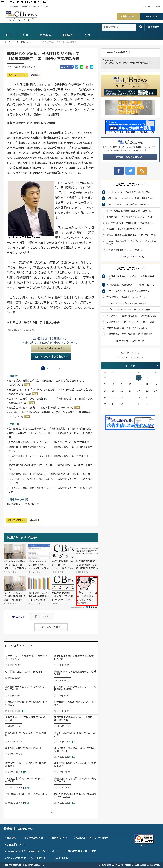This screenshot has width=163, height=868.
Task: Open the 組織管理 navigation menu
Action: pyautogui.click(x=68, y=35)
